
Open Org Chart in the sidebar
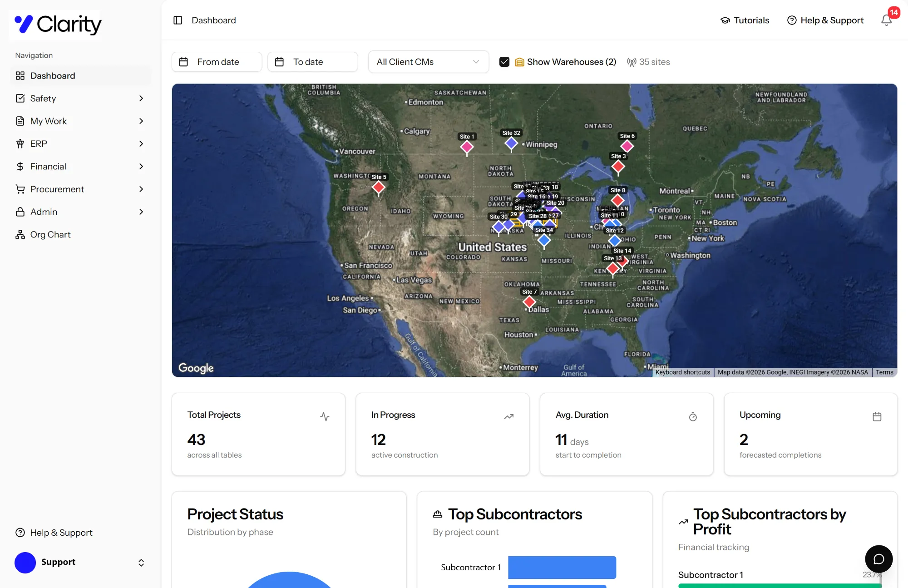pyautogui.click(x=80, y=235)
